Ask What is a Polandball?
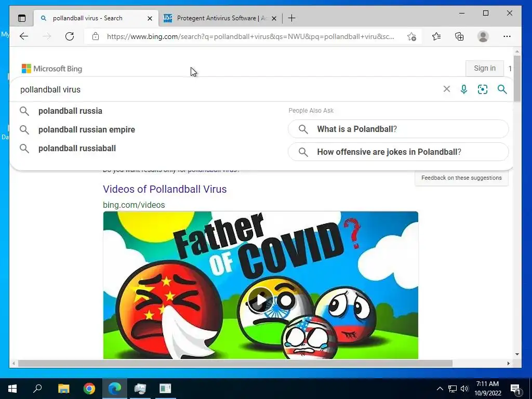Screen dimensions: 532x399 point(398,129)
